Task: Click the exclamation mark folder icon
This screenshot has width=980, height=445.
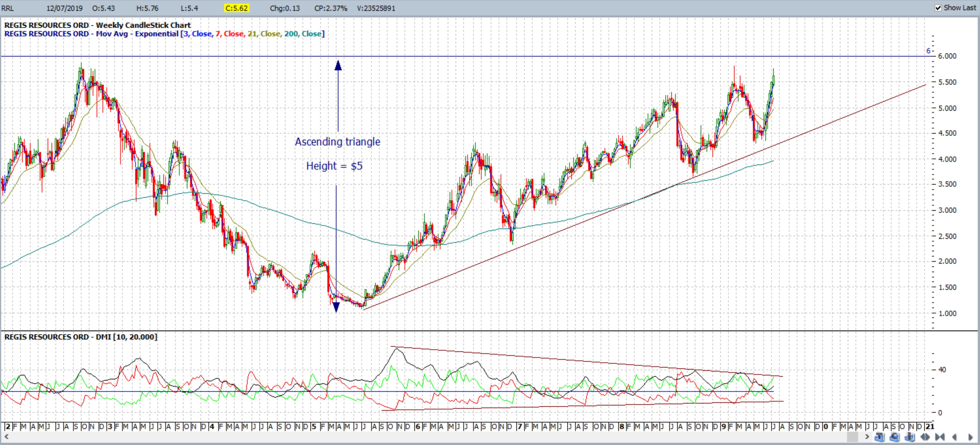Action: [x=910, y=437]
